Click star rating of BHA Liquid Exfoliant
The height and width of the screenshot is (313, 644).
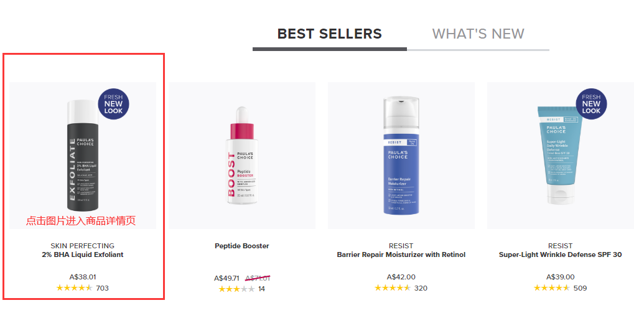click(x=74, y=288)
